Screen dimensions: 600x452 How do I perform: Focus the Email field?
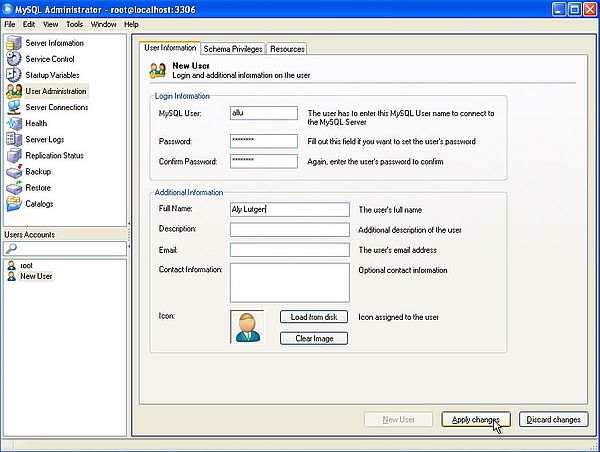click(x=290, y=250)
